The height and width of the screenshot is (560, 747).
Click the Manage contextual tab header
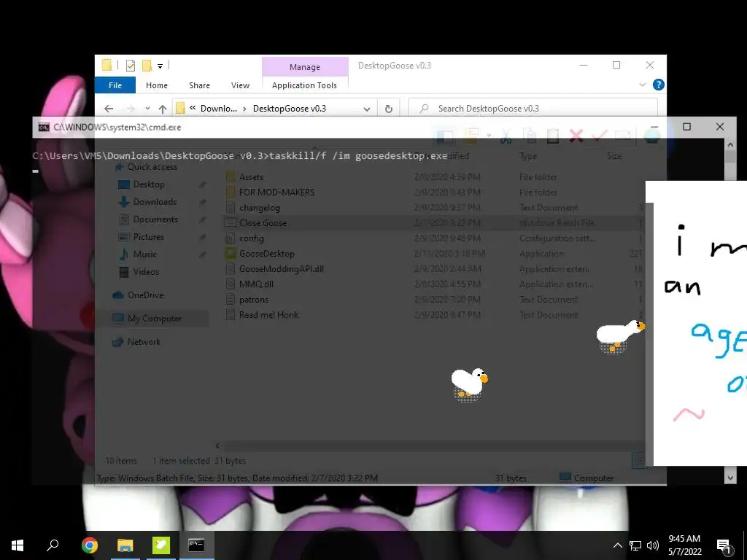305,67
